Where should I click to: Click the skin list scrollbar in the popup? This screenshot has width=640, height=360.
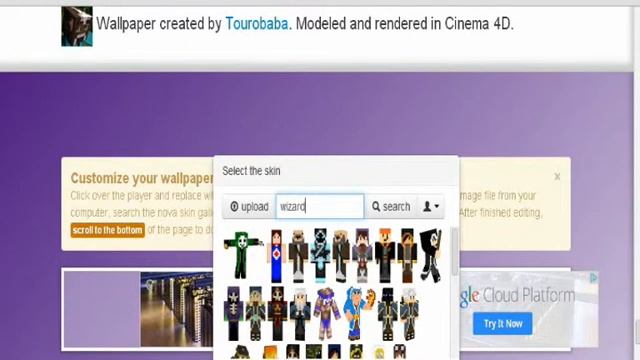pos(454,251)
